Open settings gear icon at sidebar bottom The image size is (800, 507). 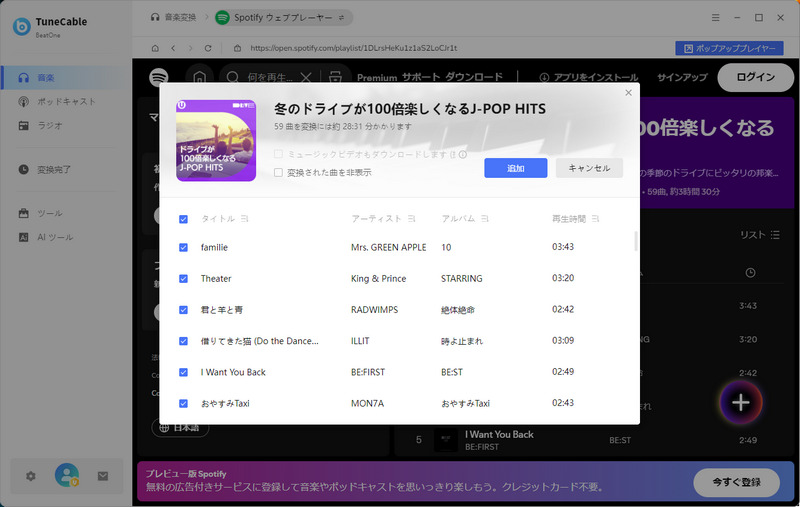(31, 476)
